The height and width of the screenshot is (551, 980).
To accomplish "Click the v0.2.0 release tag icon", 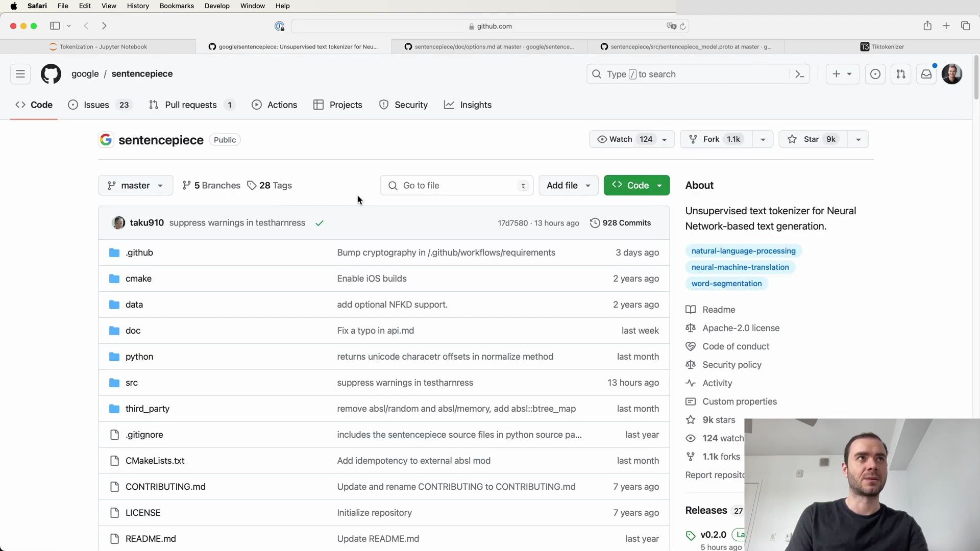I will click(691, 534).
